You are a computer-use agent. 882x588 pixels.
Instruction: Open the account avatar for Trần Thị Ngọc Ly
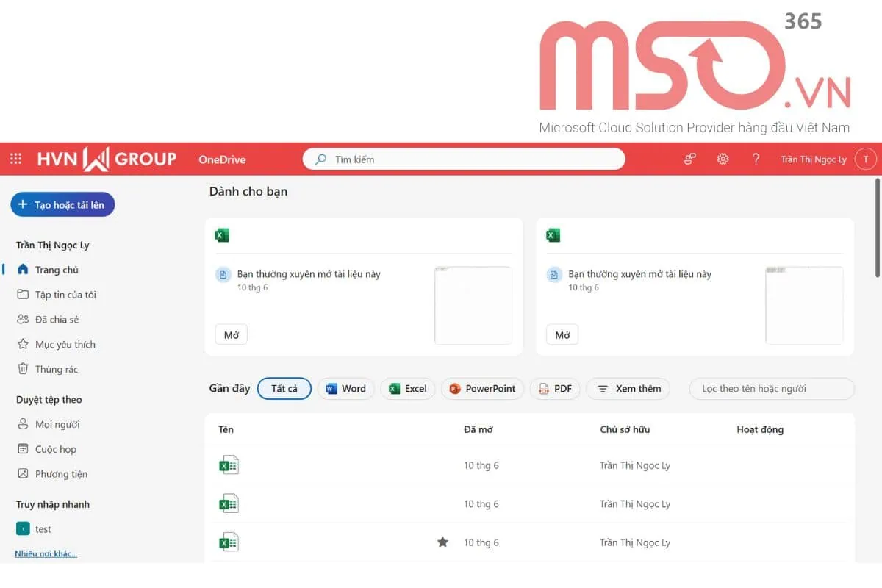pos(865,159)
